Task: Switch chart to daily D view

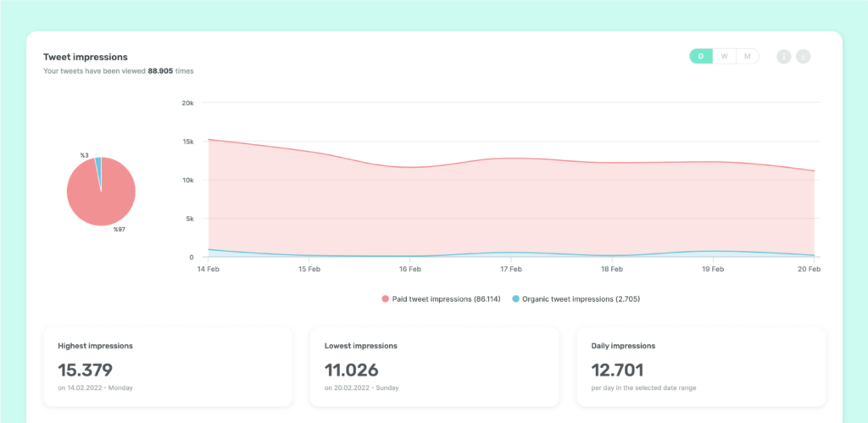Action: tap(701, 57)
